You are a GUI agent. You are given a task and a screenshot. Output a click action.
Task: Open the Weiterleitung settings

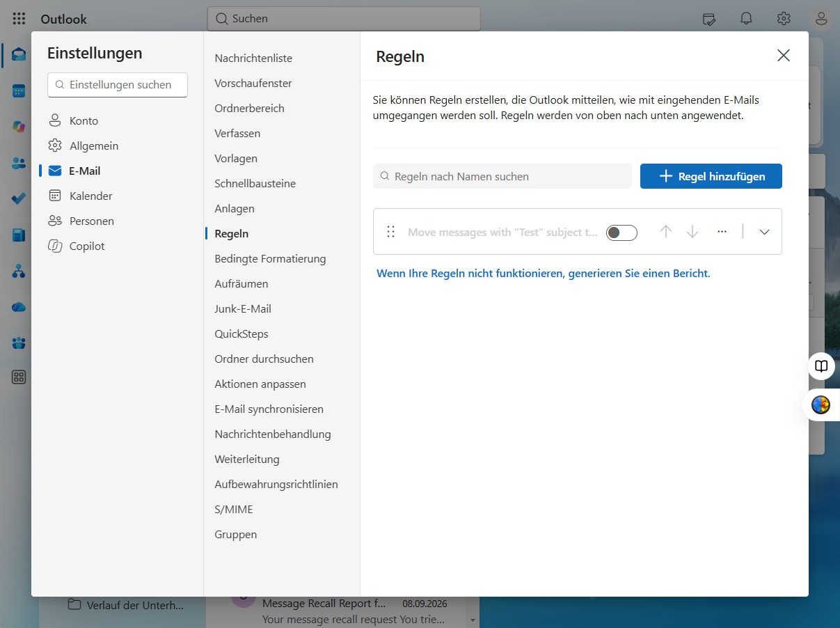[x=247, y=460]
